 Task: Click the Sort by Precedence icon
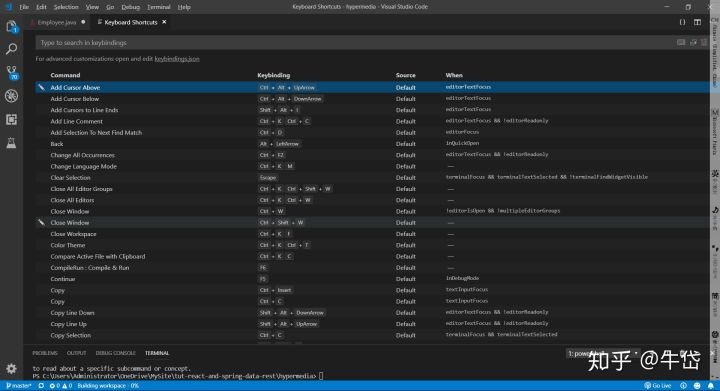(693, 43)
